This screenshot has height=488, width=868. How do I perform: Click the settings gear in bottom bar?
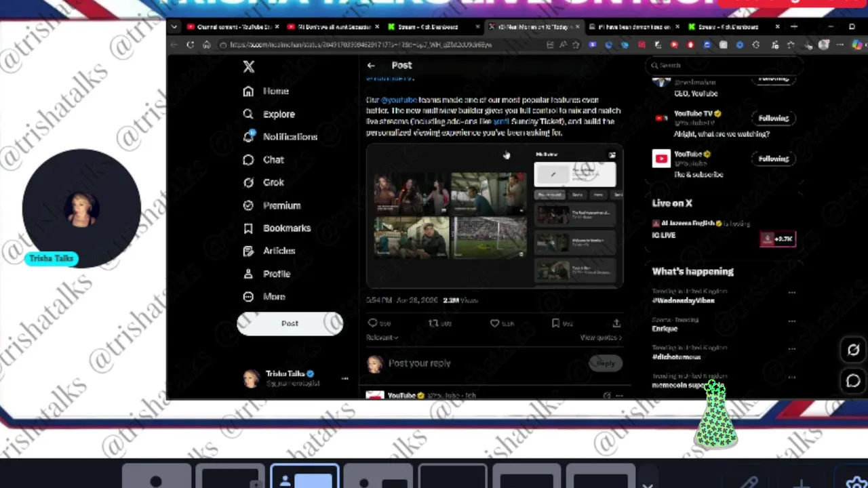(855, 482)
